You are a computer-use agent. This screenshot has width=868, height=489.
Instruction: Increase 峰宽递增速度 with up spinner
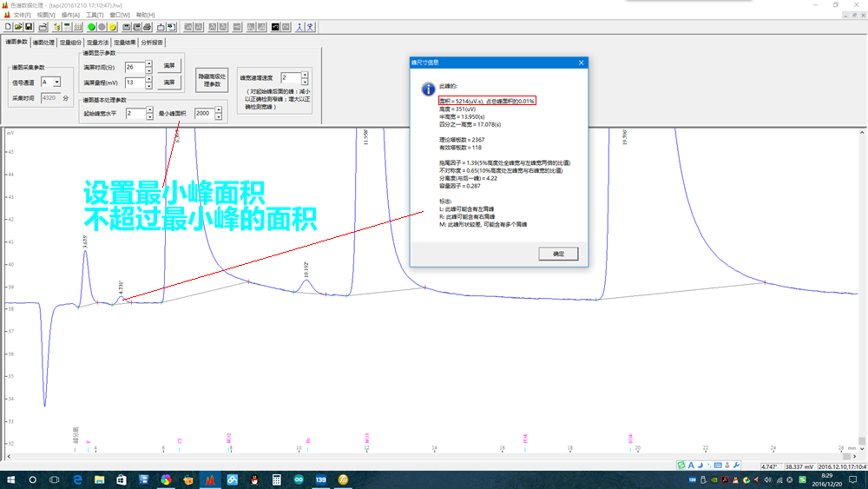click(305, 74)
